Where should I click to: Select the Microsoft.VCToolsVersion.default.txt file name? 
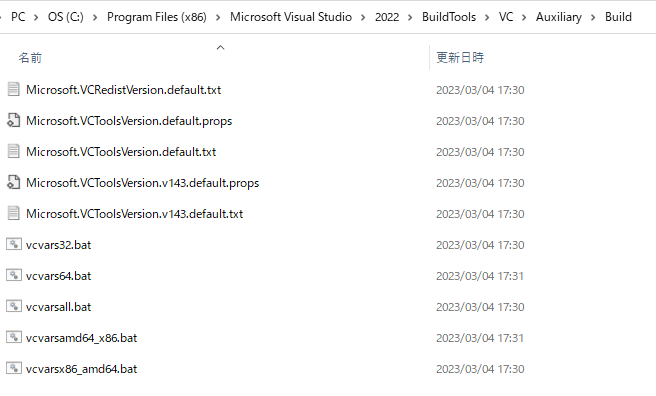(121, 152)
